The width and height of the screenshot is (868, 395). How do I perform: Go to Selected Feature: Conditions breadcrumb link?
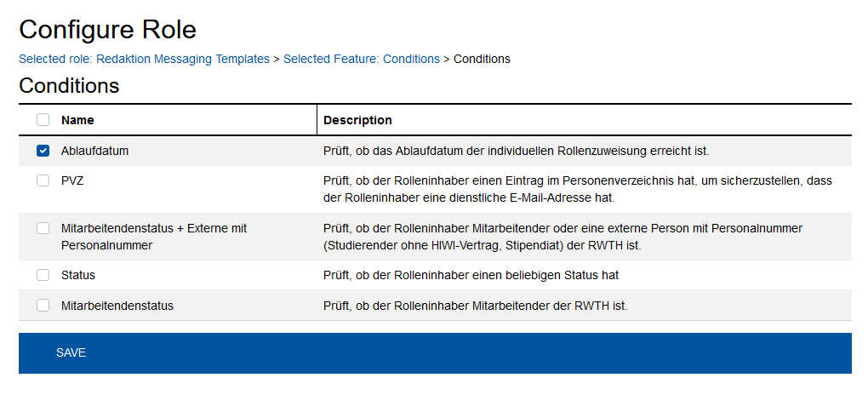tap(361, 59)
